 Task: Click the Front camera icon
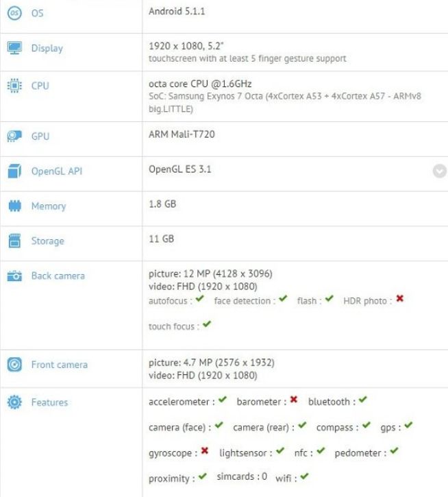click(x=14, y=365)
